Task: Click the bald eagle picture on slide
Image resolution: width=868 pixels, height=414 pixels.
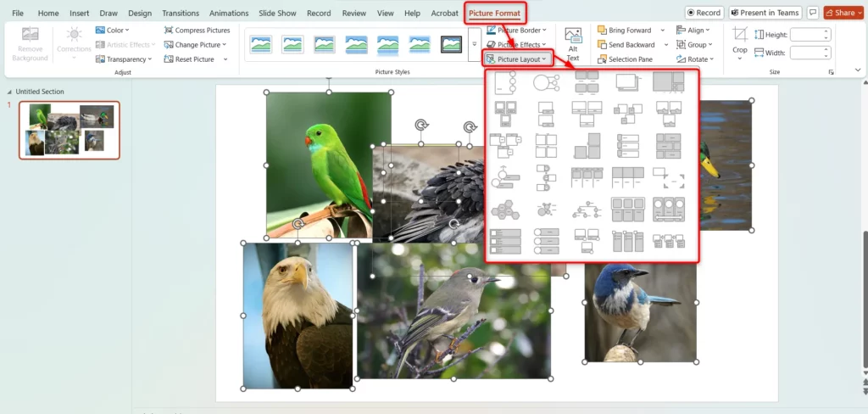Action: 297,316
